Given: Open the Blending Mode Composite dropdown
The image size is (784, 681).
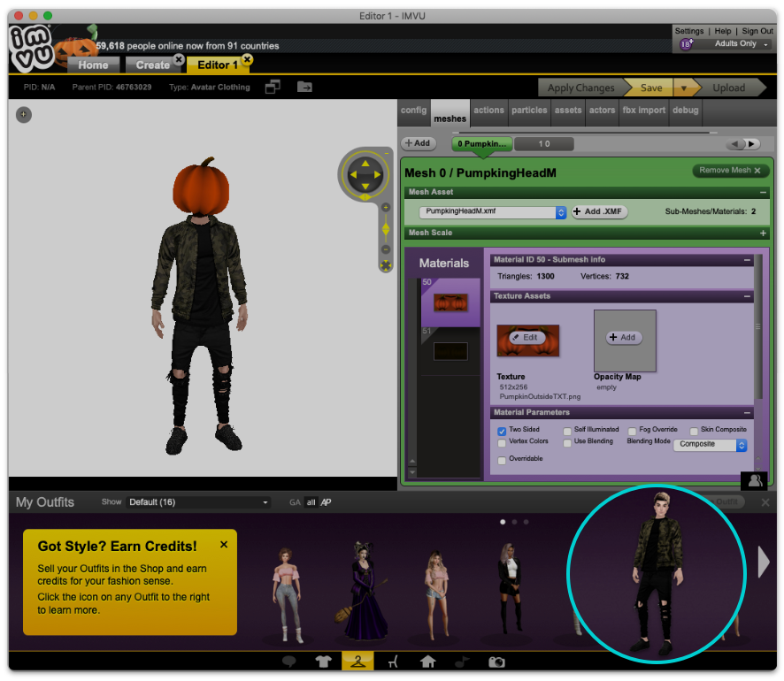Looking at the screenshot, I should pos(710,445).
